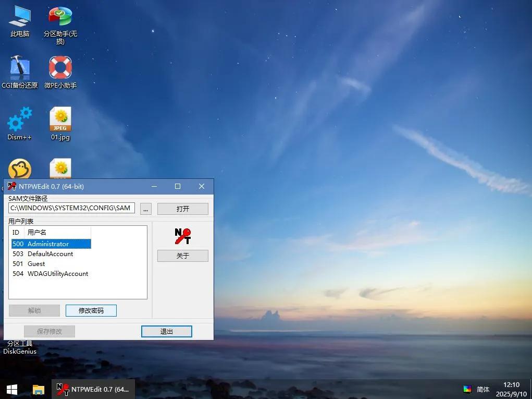Switch the 简体 input method indicator
Image resolution: width=532 pixels, height=399 pixels.
tap(483, 389)
